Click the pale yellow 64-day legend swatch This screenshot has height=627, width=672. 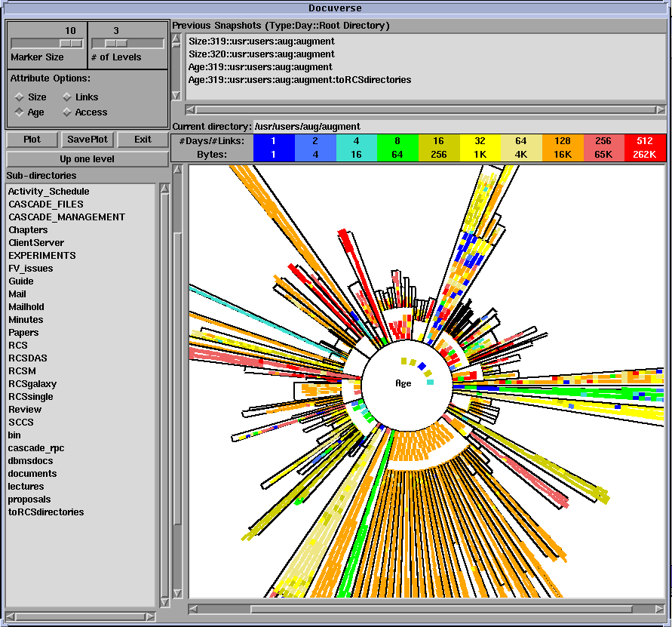521,148
